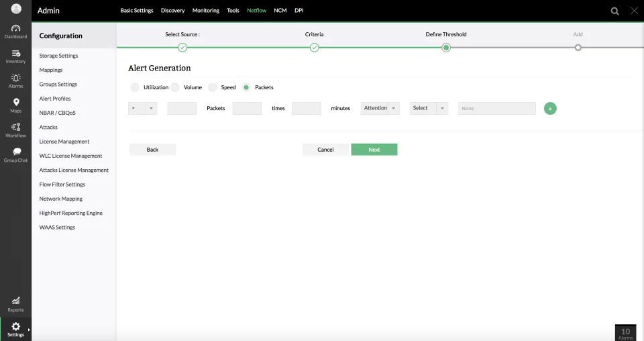Click the search magnifier icon
Image resolution: width=644 pixels, height=341 pixels.
coord(615,11)
